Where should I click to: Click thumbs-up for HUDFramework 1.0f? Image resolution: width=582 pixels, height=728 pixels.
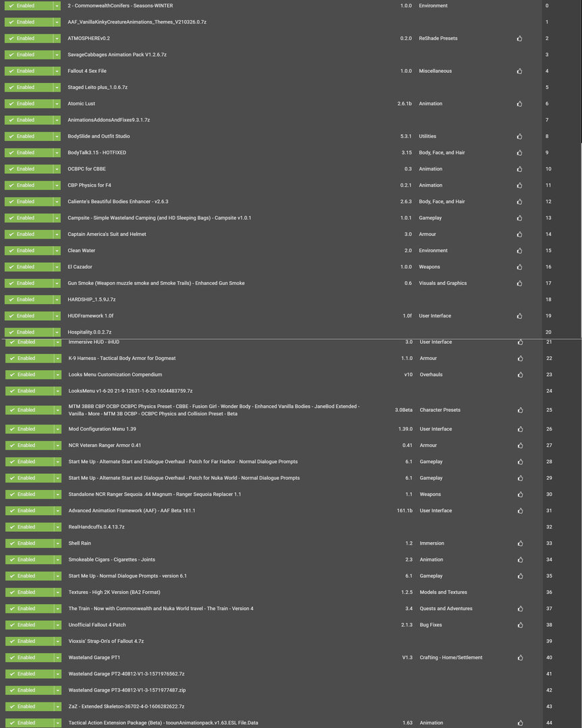[519, 315]
